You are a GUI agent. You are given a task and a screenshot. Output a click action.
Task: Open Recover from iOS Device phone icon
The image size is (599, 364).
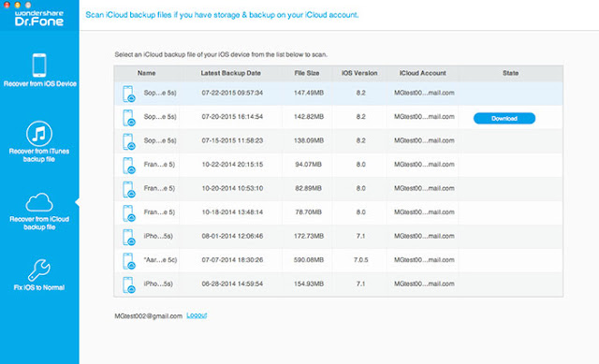39,66
